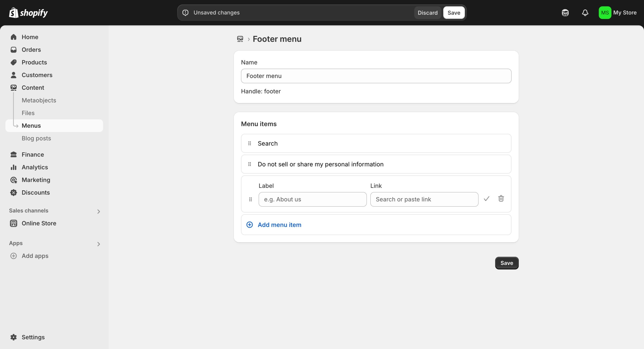Go to Products in the sidebar
644x349 pixels.
pyautogui.click(x=34, y=62)
